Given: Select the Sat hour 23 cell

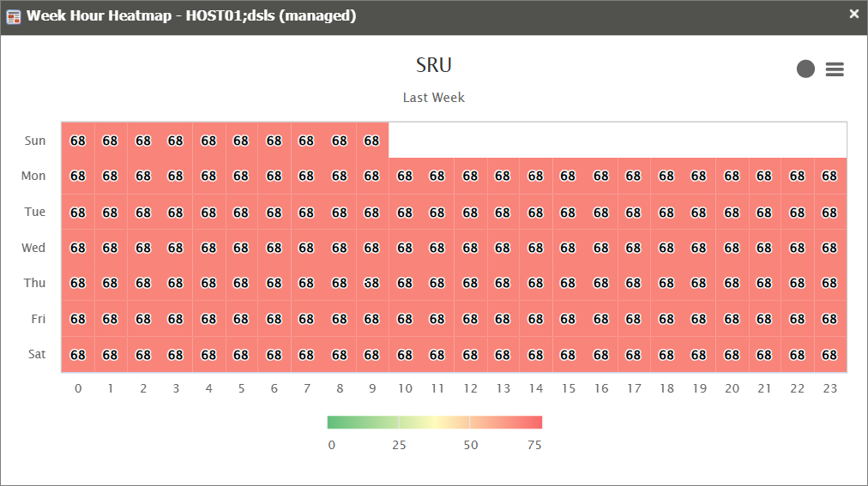Looking at the screenshot, I should (829, 354).
